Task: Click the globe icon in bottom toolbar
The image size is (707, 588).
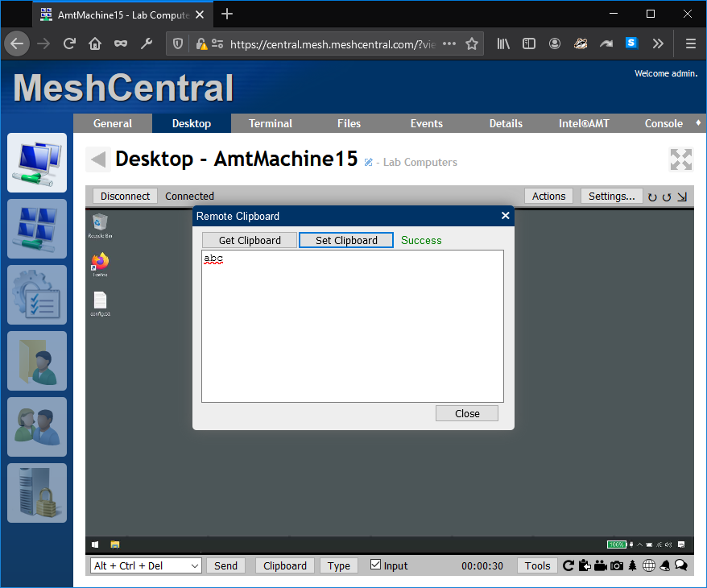Action: click(649, 565)
